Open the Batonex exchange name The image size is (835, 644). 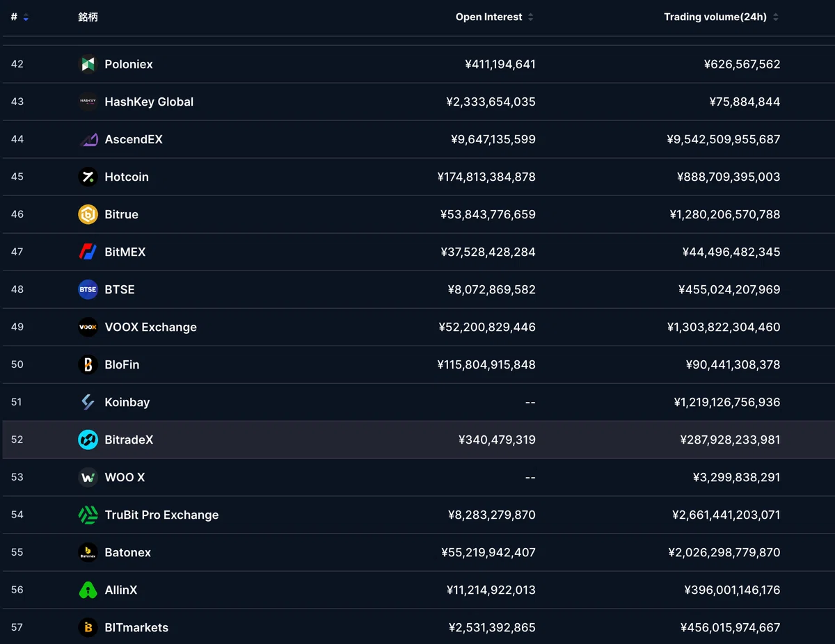128,552
